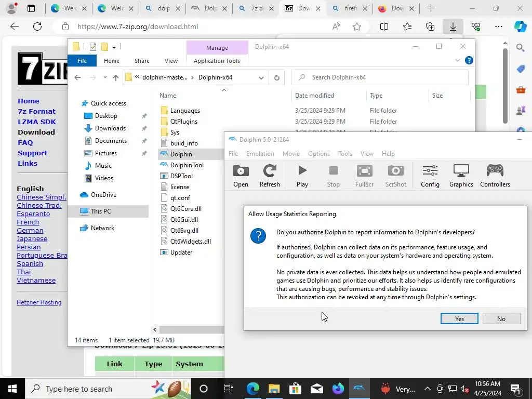The width and height of the screenshot is (532, 399).
Task: Open Dolphin Config settings
Action: coord(430,176)
